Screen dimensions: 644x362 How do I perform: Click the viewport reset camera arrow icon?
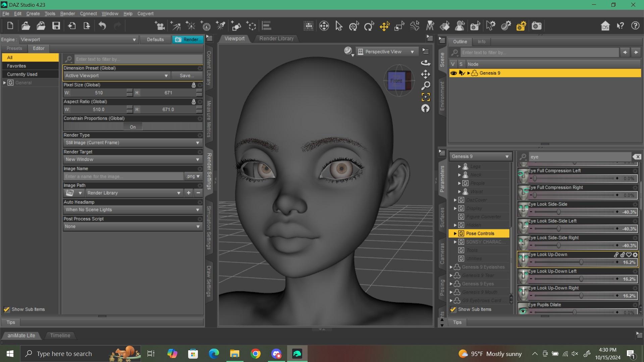(x=425, y=109)
